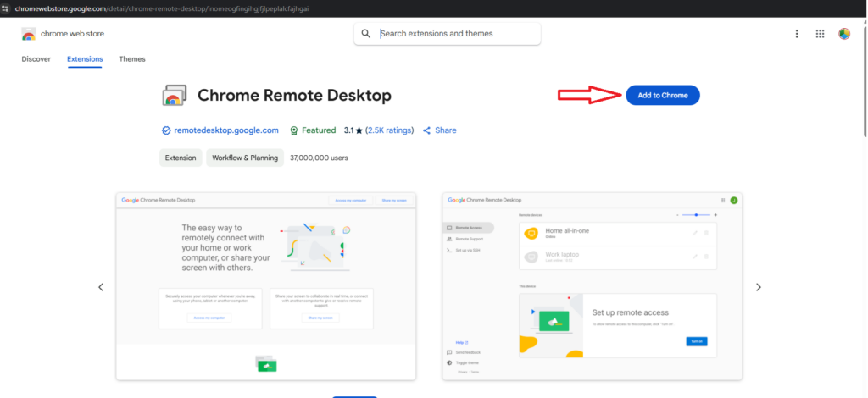Click the Share link

point(440,130)
